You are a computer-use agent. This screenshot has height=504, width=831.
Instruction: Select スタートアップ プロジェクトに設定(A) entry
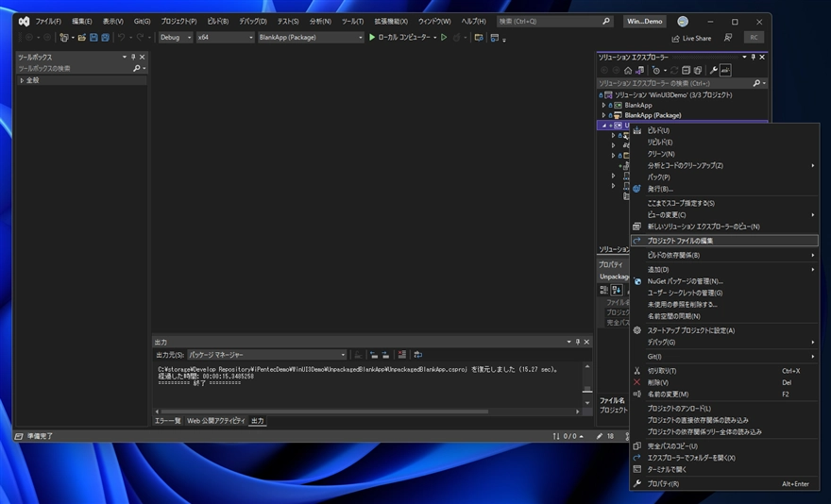click(724, 330)
